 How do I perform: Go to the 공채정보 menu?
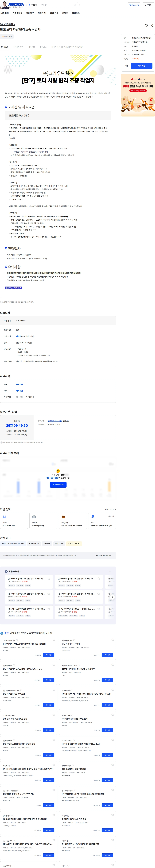[30, 13]
